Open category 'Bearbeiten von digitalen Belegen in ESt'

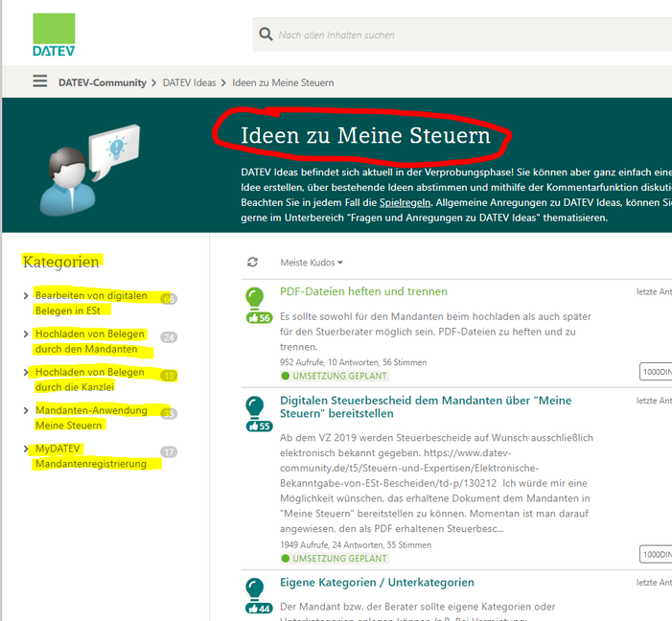click(x=91, y=303)
